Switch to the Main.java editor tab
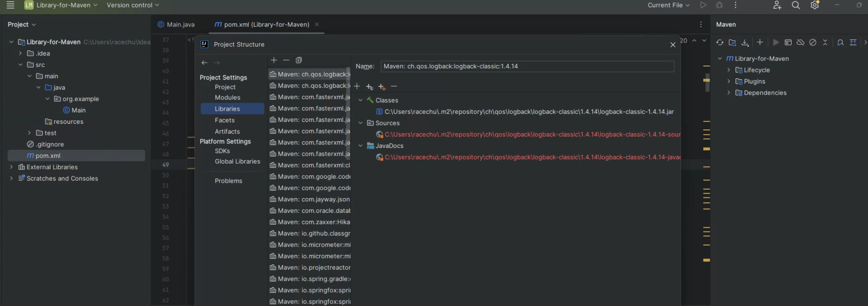The height and width of the screenshot is (306, 868). (176, 25)
